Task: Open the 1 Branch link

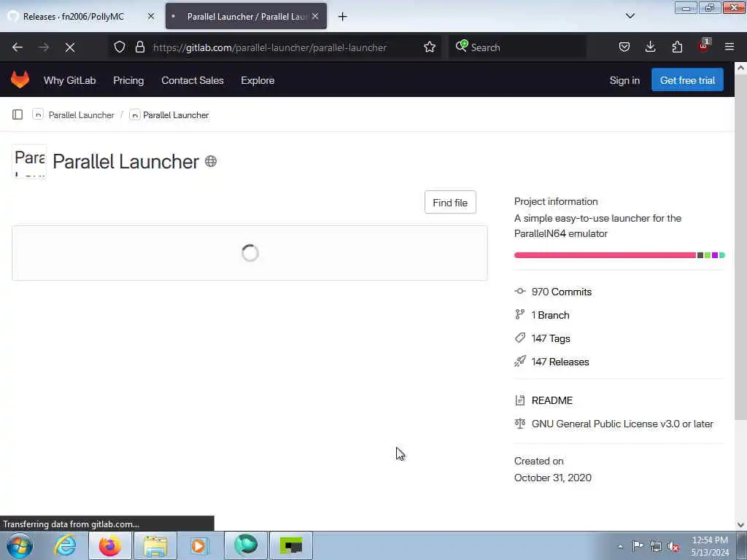Action: [x=550, y=315]
